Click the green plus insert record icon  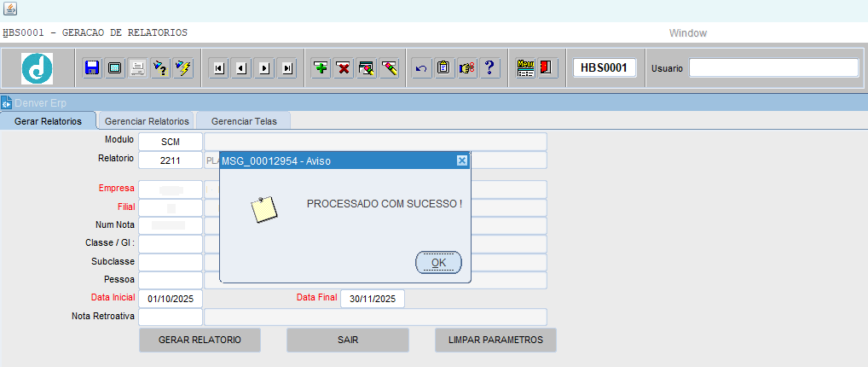click(x=321, y=68)
